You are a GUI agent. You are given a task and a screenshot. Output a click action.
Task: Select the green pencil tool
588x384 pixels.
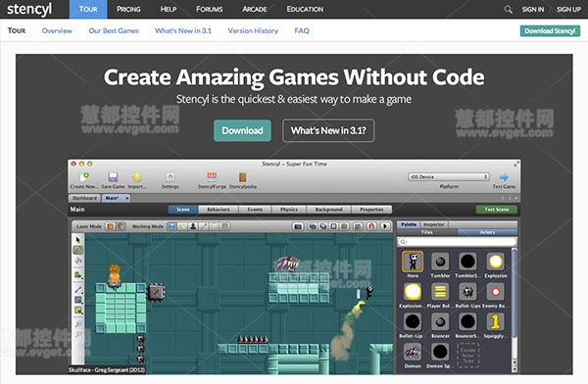tap(78, 250)
